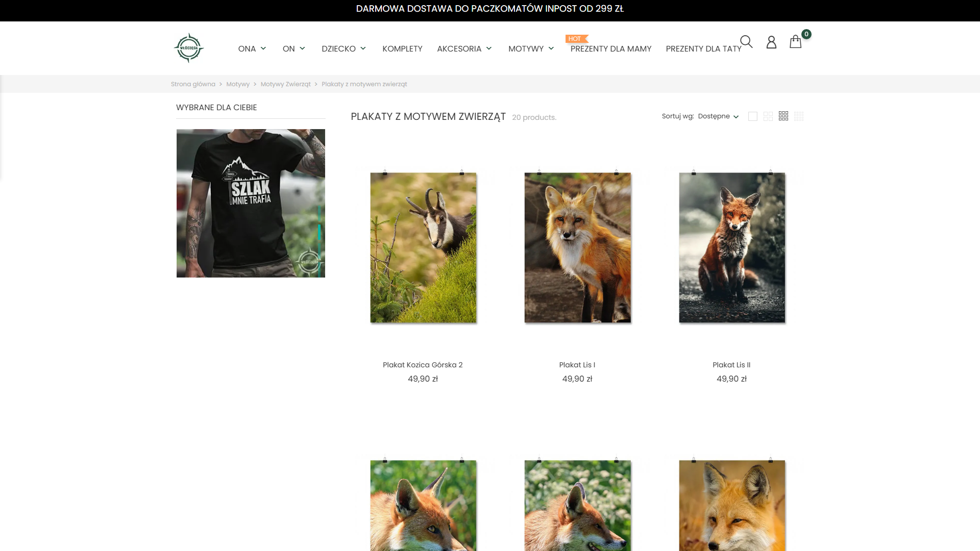Go to Strona główna breadcrumb
Viewport: 980px width, 551px height.
[x=193, y=84]
